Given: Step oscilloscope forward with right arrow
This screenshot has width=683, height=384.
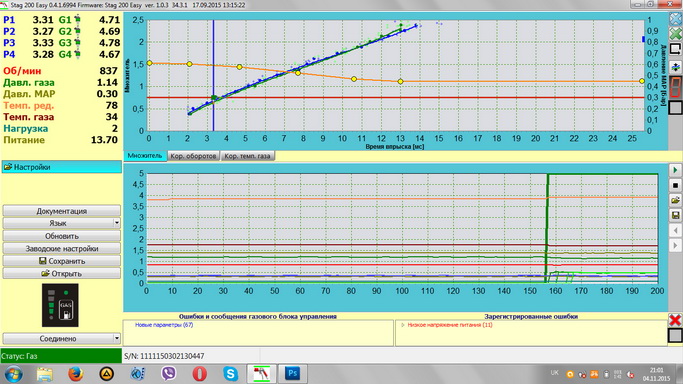Looking at the screenshot, I should 675,245.
